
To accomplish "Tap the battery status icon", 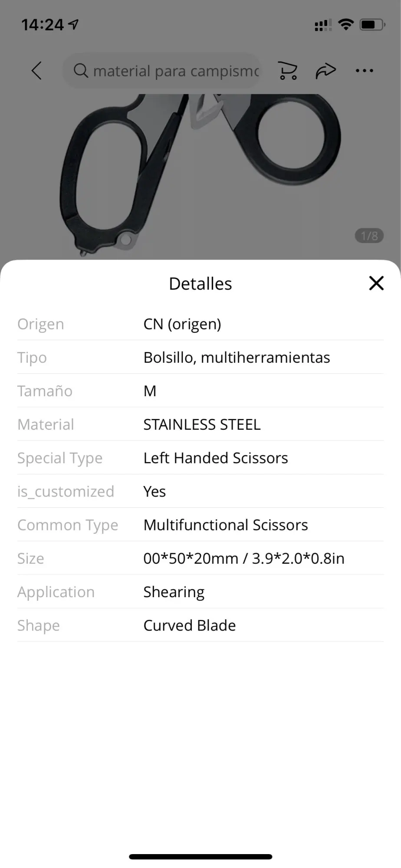I will coord(372,24).
